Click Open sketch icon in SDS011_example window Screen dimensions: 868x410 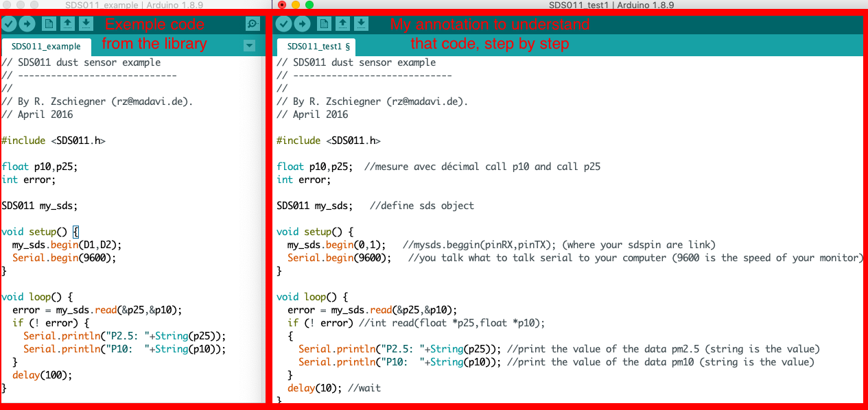click(x=67, y=25)
